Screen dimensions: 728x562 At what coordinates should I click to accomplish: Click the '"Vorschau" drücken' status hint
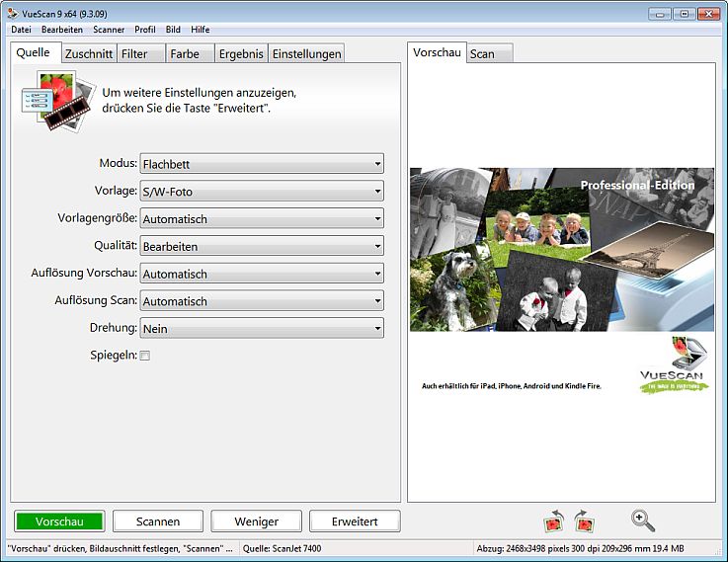120,548
